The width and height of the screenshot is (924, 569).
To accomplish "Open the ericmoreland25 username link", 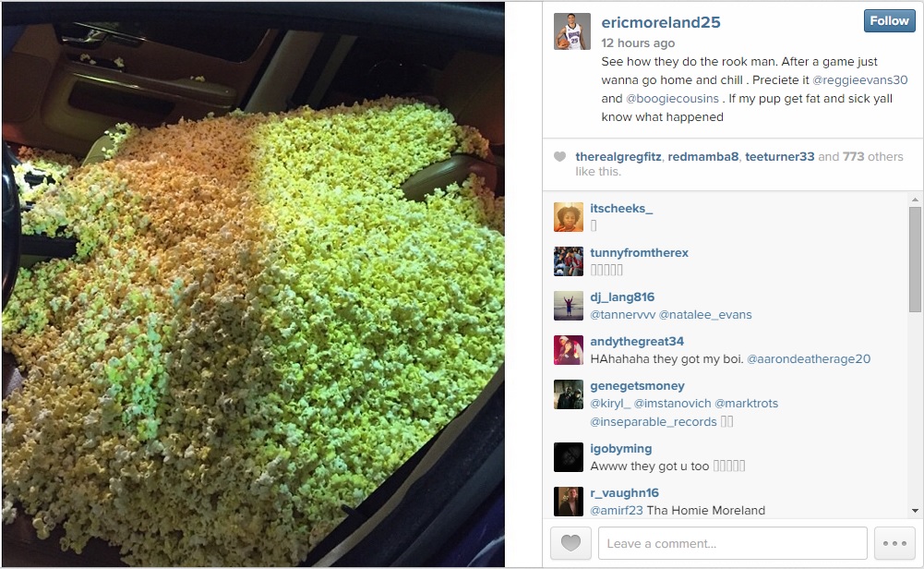I will click(x=661, y=22).
